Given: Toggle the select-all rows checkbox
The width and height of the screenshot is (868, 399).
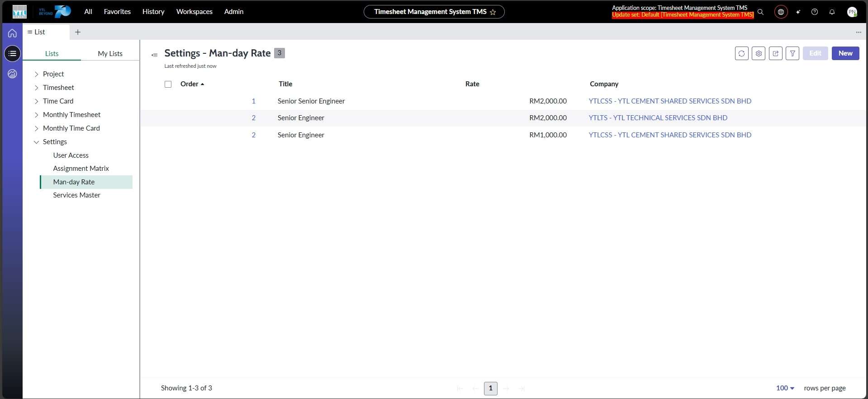Looking at the screenshot, I should pyautogui.click(x=168, y=84).
